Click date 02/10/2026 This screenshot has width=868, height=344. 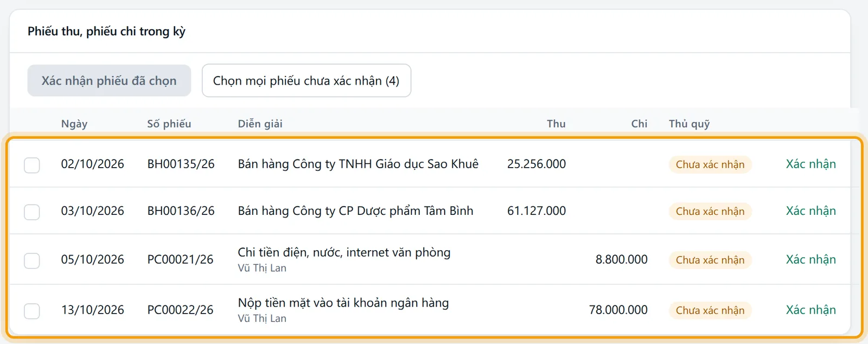coord(93,164)
